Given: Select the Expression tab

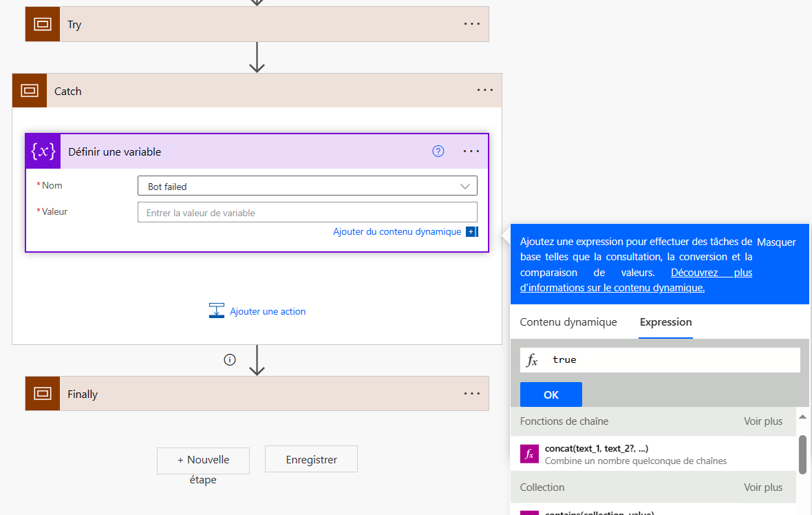Looking at the screenshot, I should (x=665, y=322).
